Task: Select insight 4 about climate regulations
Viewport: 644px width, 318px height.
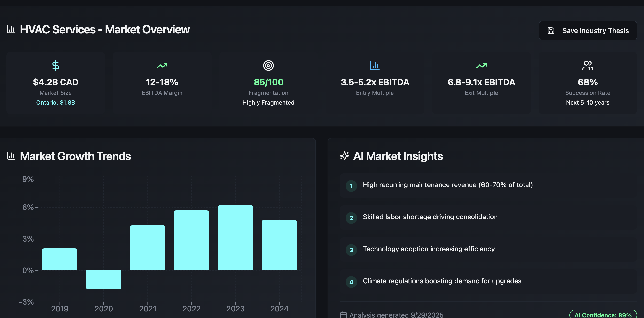Action: click(x=442, y=281)
